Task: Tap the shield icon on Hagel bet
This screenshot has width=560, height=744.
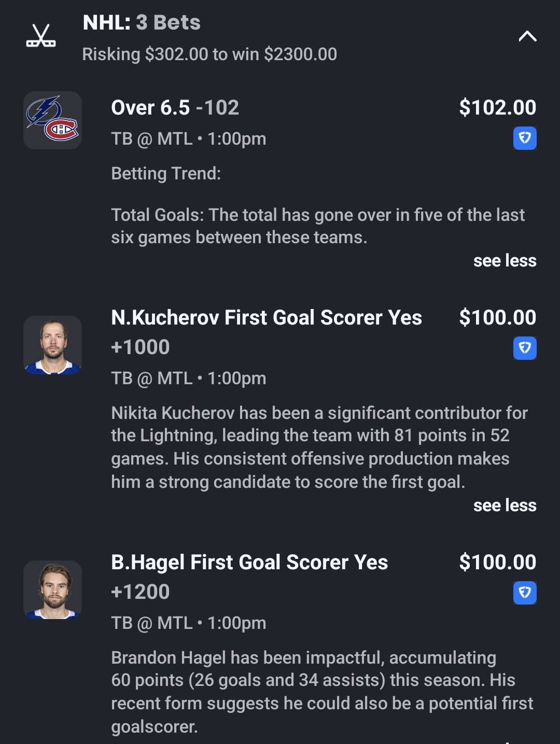Action: coord(525,593)
